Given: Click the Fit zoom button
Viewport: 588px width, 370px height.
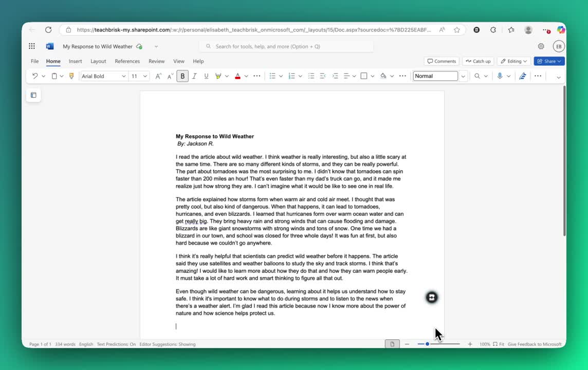Looking at the screenshot, I should click(499, 344).
